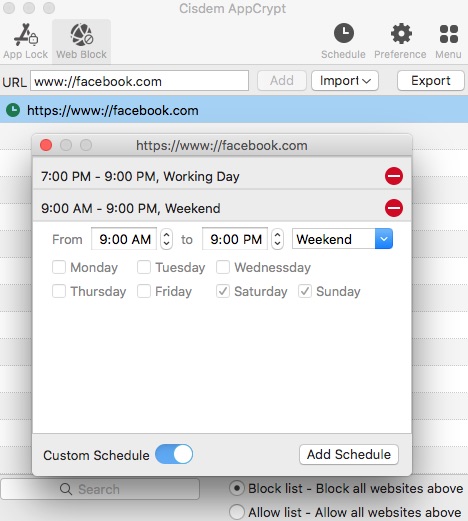Image resolution: width=468 pixels, height=521 pixels.
Task: Click the Add Schedule button
Action: tap(349, 455)
